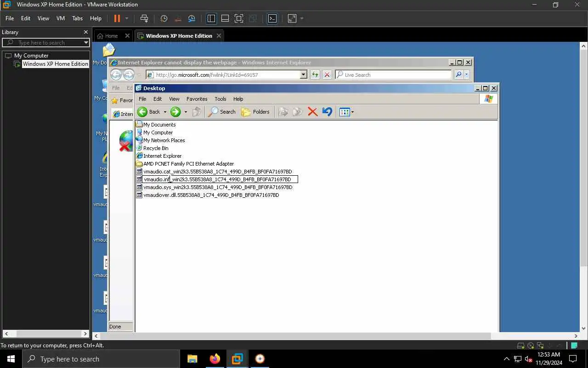The height and width of the screenshot is (368, 588).
Task: Open VMware View menu
Action: click(x=43, y=18)
